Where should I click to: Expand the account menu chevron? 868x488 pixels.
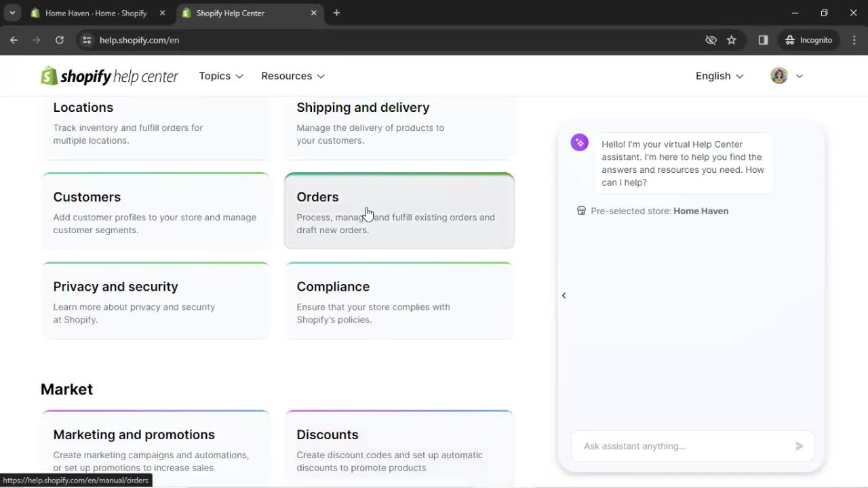coord(800,76)
